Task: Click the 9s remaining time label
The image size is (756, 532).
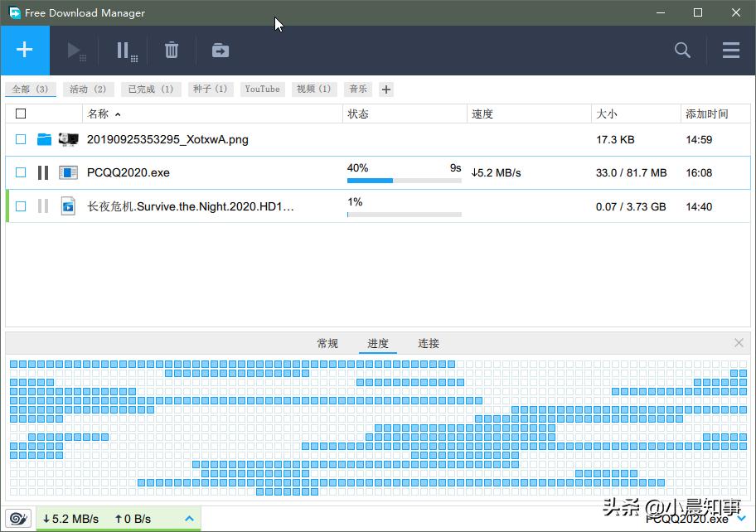Action: coord(456,168)
